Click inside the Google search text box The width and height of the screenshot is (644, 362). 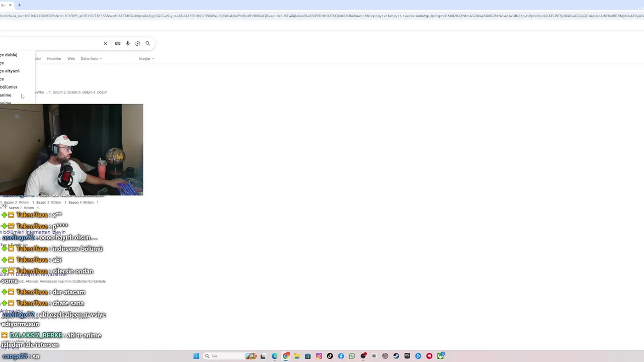click(50, 43)
